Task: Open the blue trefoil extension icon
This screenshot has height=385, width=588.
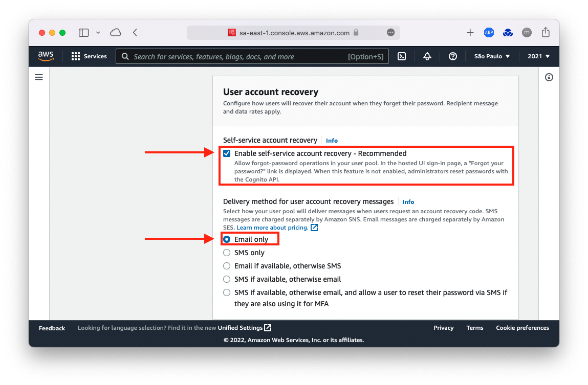Action: point(508,33)
